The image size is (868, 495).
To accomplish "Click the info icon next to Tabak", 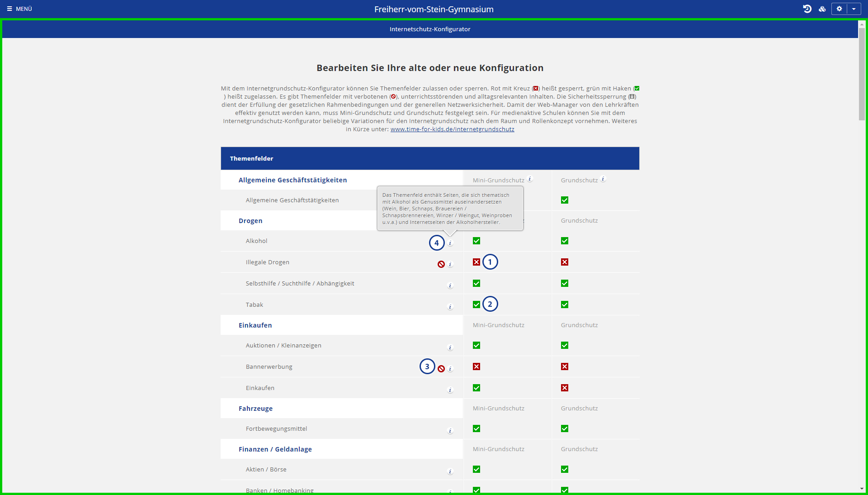I will 450,307.
